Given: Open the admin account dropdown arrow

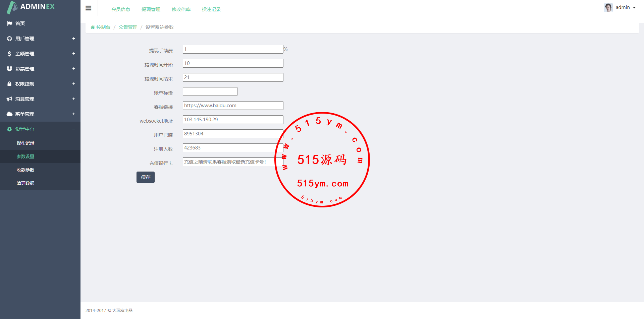Looking at the screenshot, I should pos(634,8).
